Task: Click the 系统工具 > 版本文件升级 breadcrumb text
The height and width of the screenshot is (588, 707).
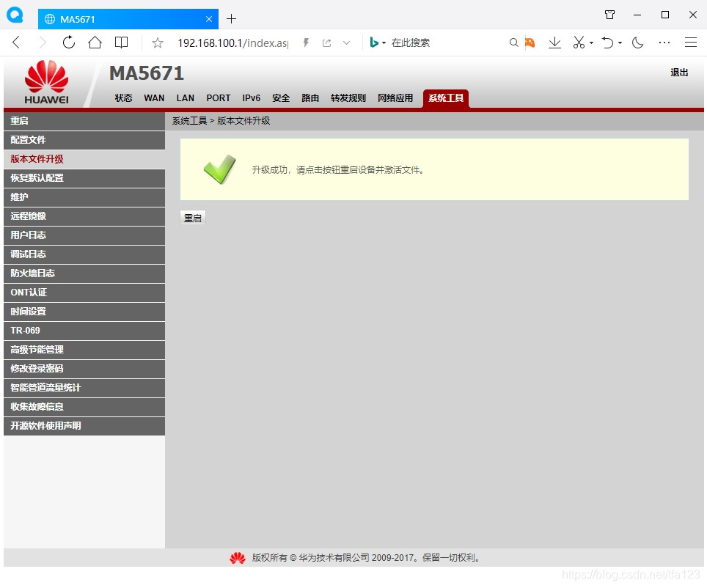Action: point(221,121)
